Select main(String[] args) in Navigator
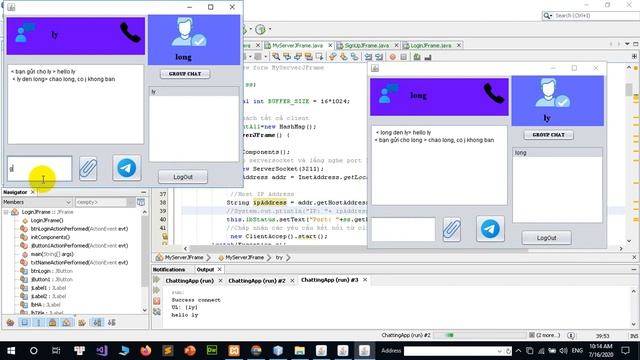The width and height of the screenshot is (640, 360). pyautogui.click(x=52, y=254)
